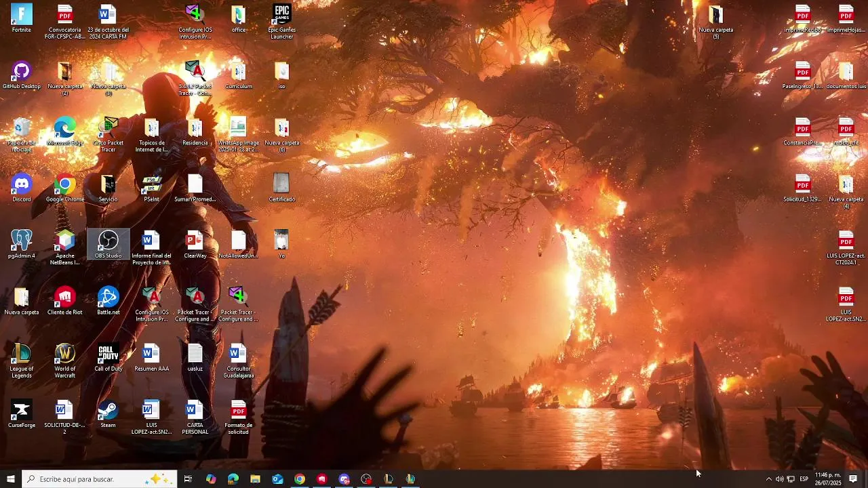Select the Google Chrome desktop shortcut
The width and height of the screenshot is (868, 488).
click(65, 188)
